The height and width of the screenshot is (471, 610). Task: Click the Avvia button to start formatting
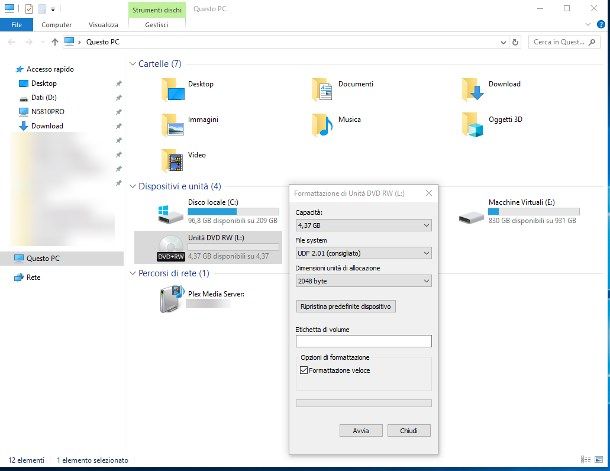click(361, 431)
